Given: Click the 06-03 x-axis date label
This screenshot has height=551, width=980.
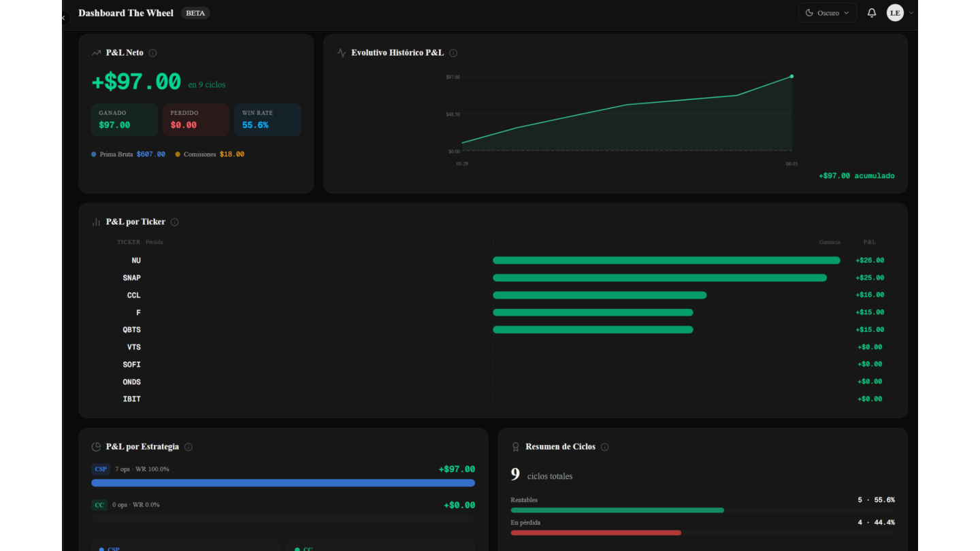Looking at the screenshot, I should (x=791, y=164).
